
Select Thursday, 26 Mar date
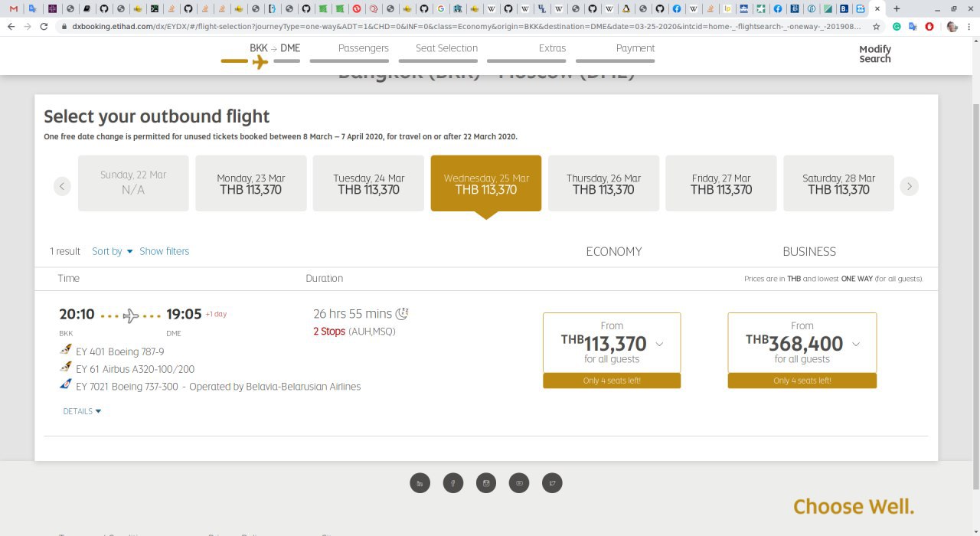click(603, 183)
